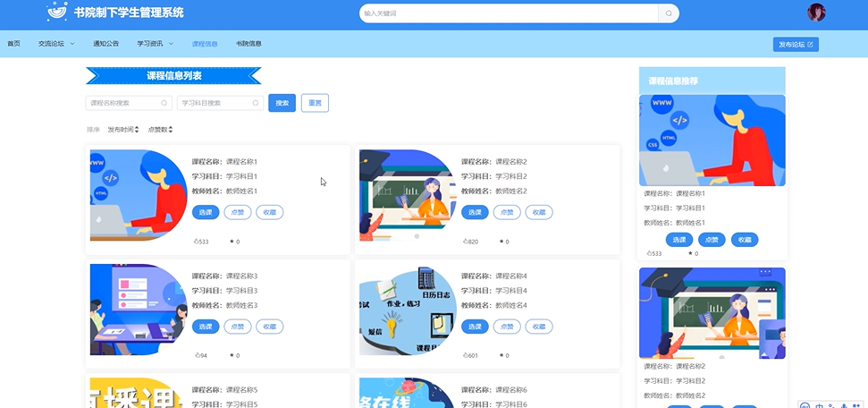
Task: Click star count in recommendation panel first card
Action: tap(693, 253)
